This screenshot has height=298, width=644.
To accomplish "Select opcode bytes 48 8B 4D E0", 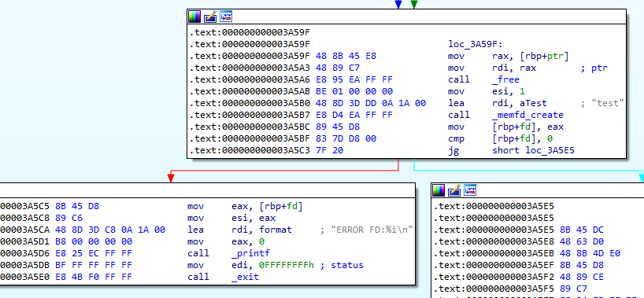I will pyautogui.click(x=590, y=253).
